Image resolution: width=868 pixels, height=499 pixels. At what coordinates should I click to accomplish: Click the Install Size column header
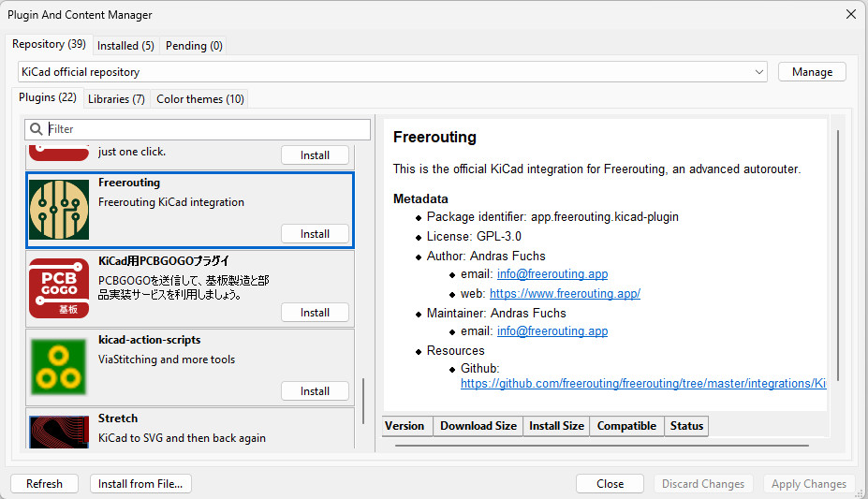[x=556, y=426]
